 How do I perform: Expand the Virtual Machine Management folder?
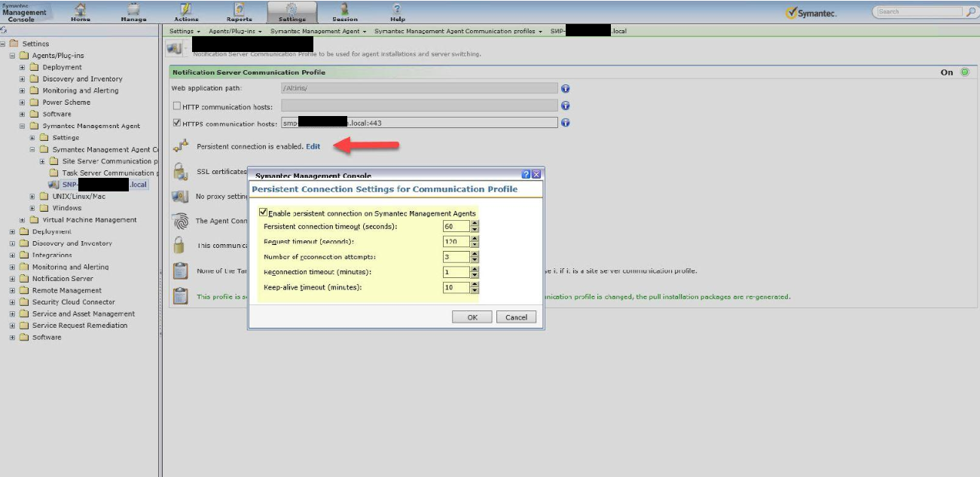pos(23,220)
